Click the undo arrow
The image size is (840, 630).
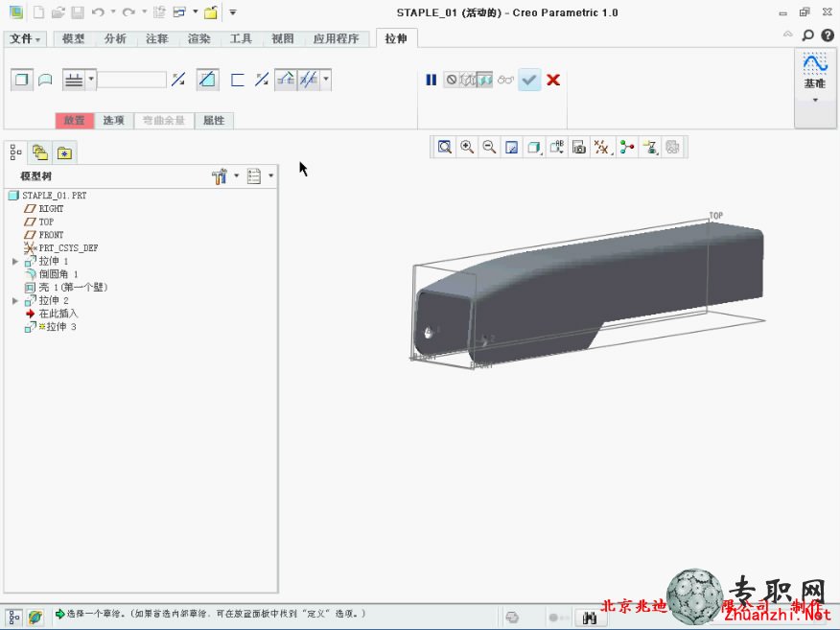pyautogui.click(x=98, y=12)
